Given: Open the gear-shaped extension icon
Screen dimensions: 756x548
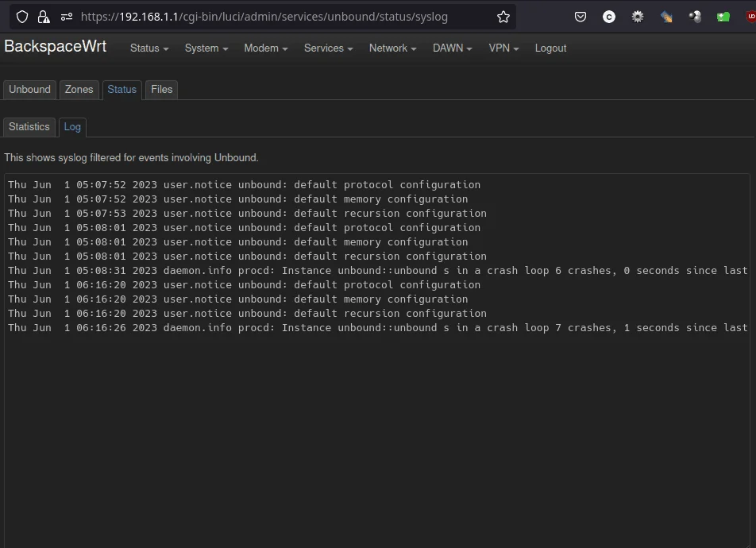Looking at the screenshot, I should pyautogui.click(x=638, y=17).
